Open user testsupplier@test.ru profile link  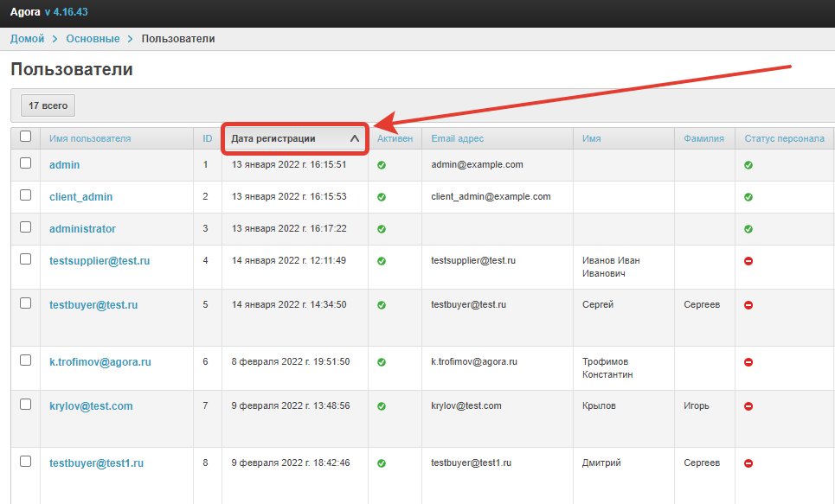[x=100, y=261]
